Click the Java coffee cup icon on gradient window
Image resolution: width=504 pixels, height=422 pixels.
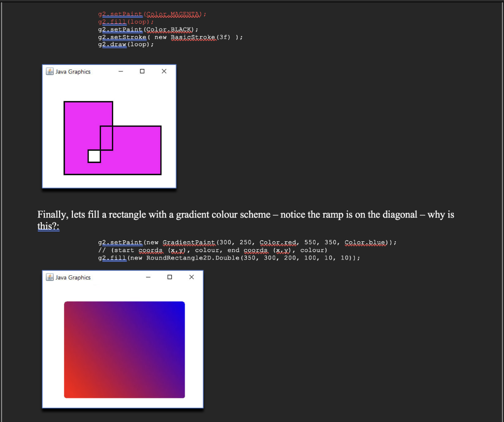pos(50,277)
